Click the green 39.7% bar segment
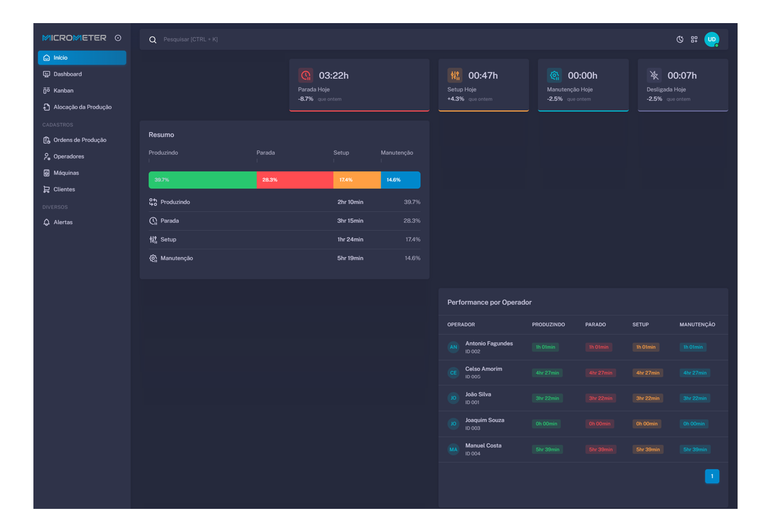The height and width of the screenshot is (532, 771). (x=203, y=180)
